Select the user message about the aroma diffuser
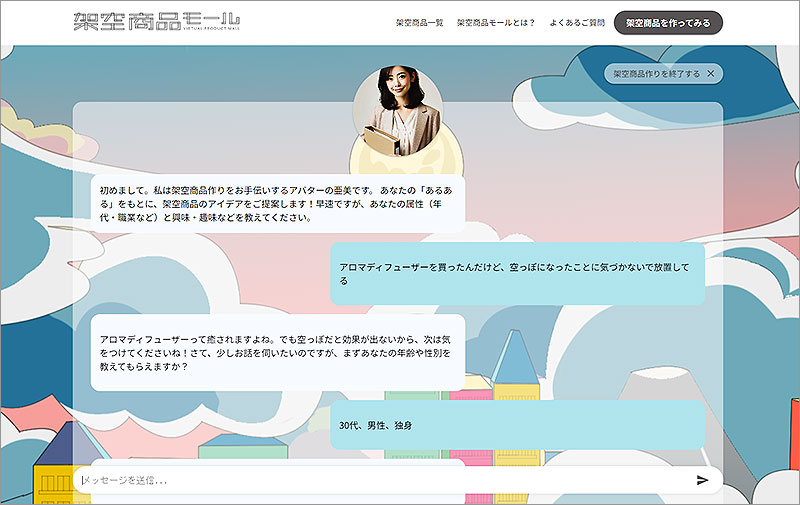 pyautogui.click(x=517, y=274)
